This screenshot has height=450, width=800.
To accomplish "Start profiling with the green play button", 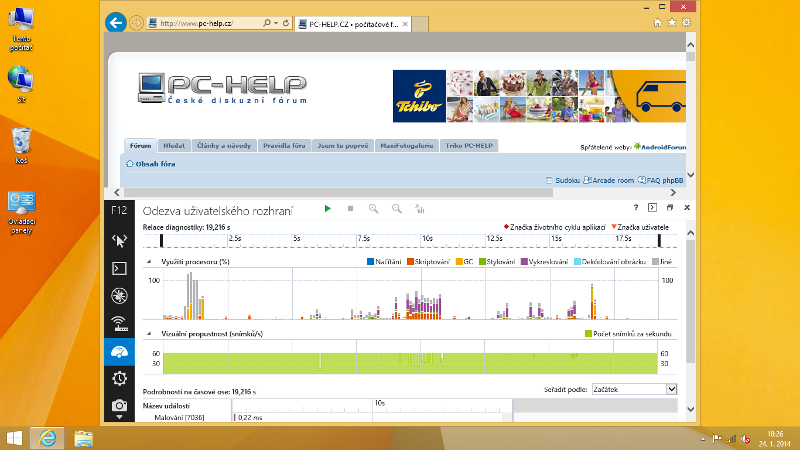I will 327,208.
